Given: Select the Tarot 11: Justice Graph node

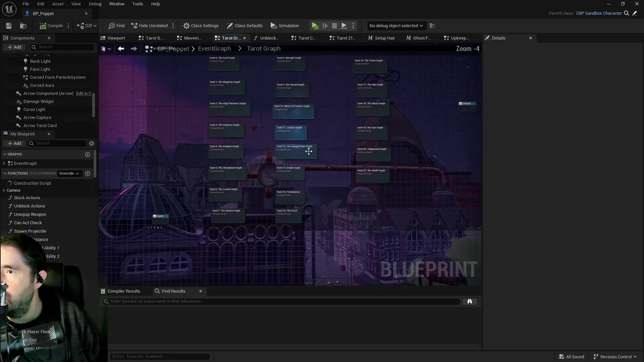Looking at the screenshot, I should point(291,133).
